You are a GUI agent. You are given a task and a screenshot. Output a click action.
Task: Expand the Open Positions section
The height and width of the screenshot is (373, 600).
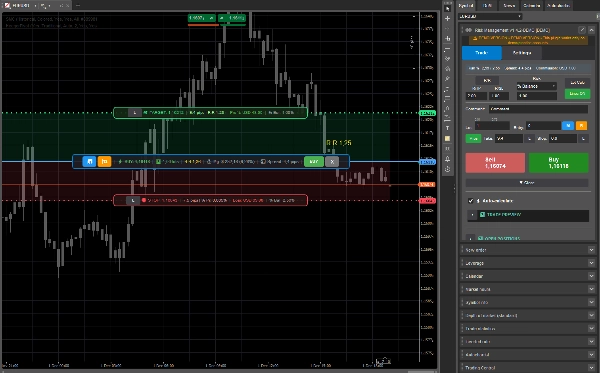click(471, 238)
